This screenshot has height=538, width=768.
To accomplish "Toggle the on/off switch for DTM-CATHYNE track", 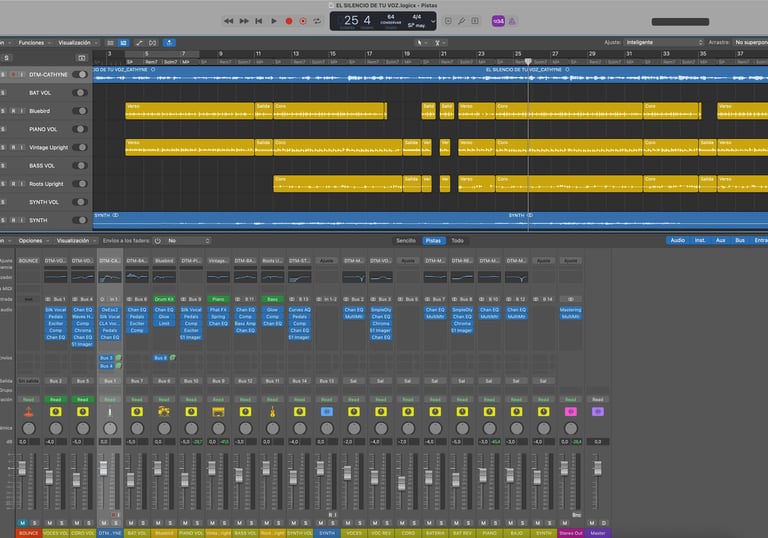I will click(x=79, y=74).
